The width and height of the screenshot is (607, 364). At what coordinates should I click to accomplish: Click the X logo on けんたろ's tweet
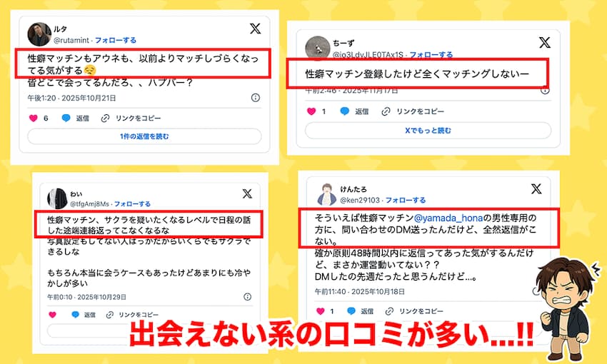pos(536,188)
